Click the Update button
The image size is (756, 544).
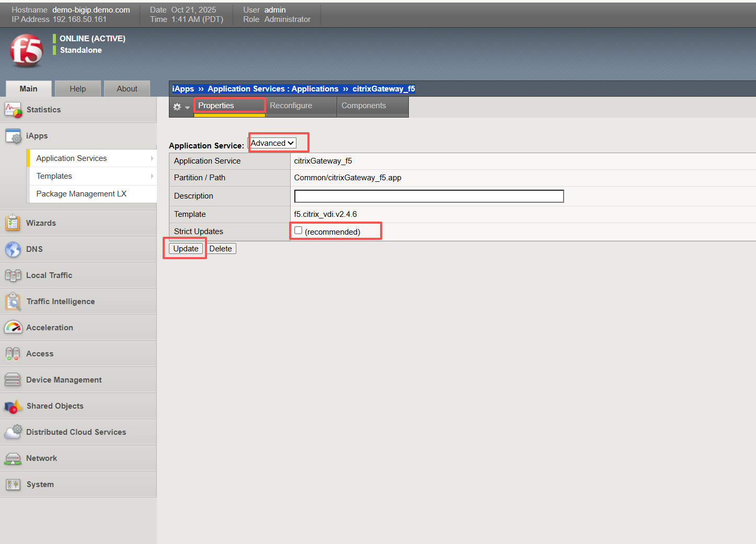coord(185,248)
